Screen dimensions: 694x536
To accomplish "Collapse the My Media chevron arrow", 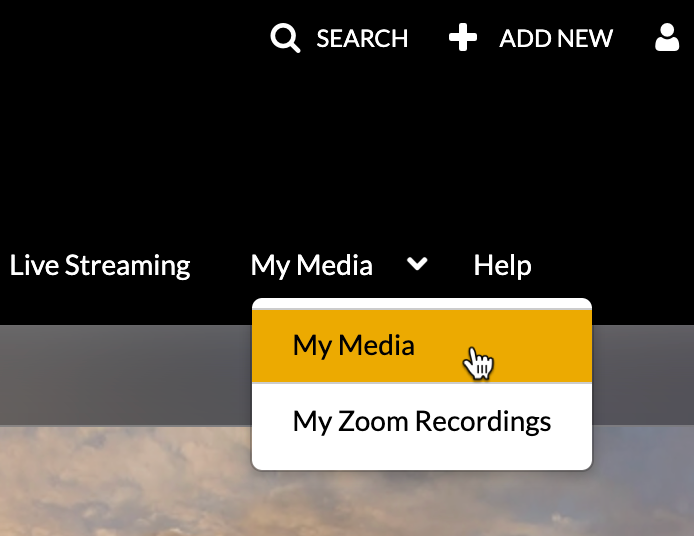I will (x=418, y=264).
